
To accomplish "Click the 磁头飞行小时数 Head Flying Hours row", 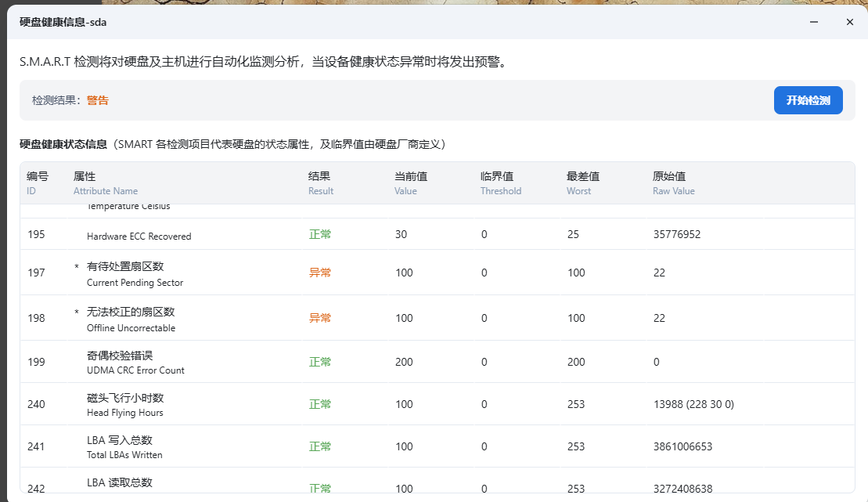I will click(x=125, y=405).
